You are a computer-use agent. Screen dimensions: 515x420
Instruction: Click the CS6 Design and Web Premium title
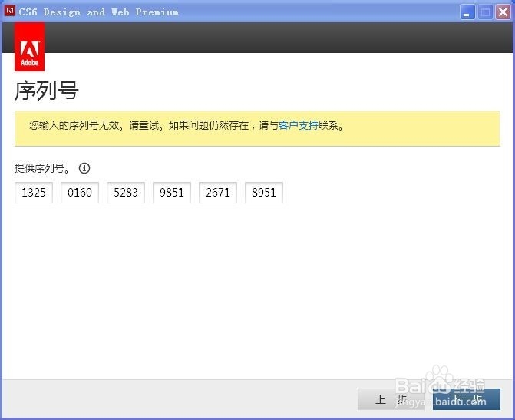coord(98,12)
